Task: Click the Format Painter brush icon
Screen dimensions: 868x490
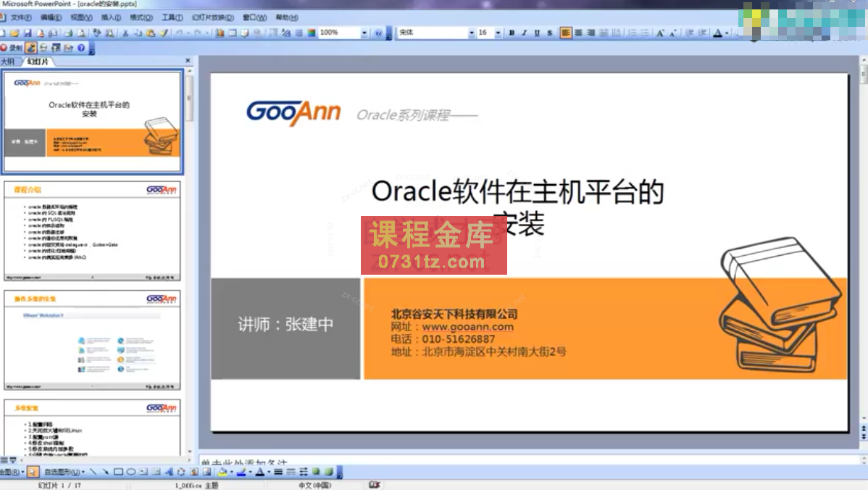Action: (164, 33)
